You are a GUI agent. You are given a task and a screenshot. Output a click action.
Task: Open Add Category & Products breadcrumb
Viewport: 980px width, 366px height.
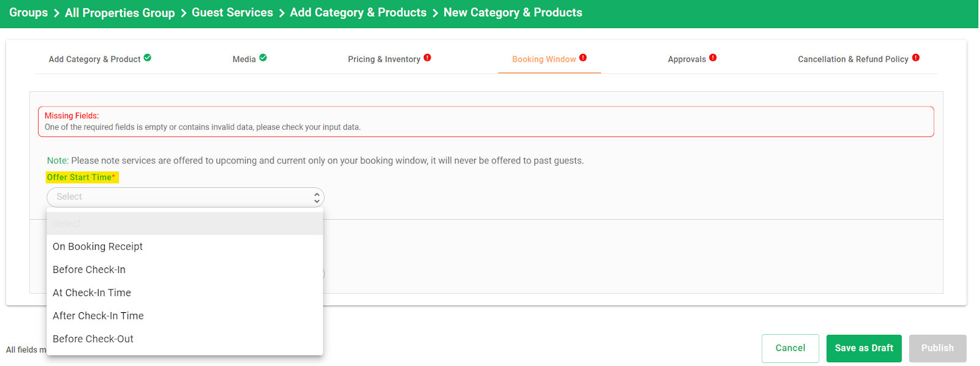pyautogui.click(x=358, y=13)
